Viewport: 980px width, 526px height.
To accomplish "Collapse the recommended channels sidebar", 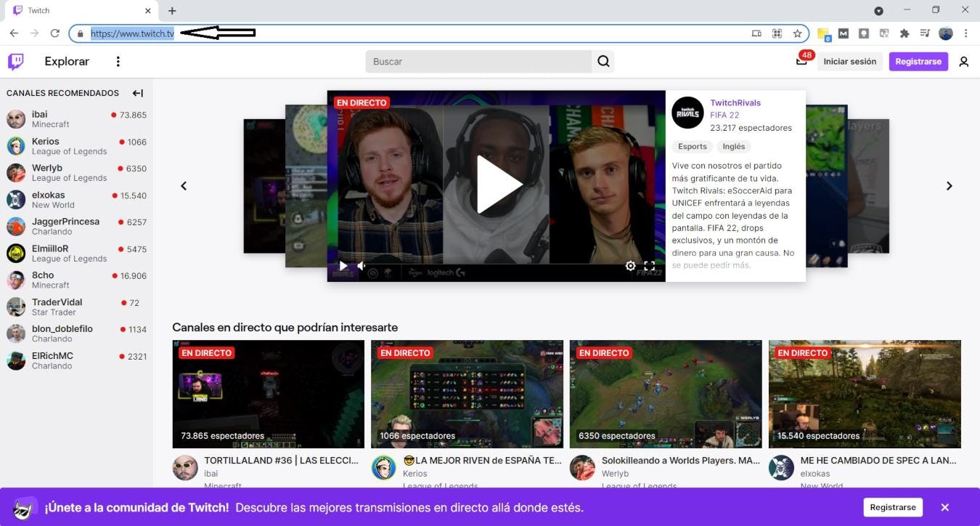I will point(138,93).
